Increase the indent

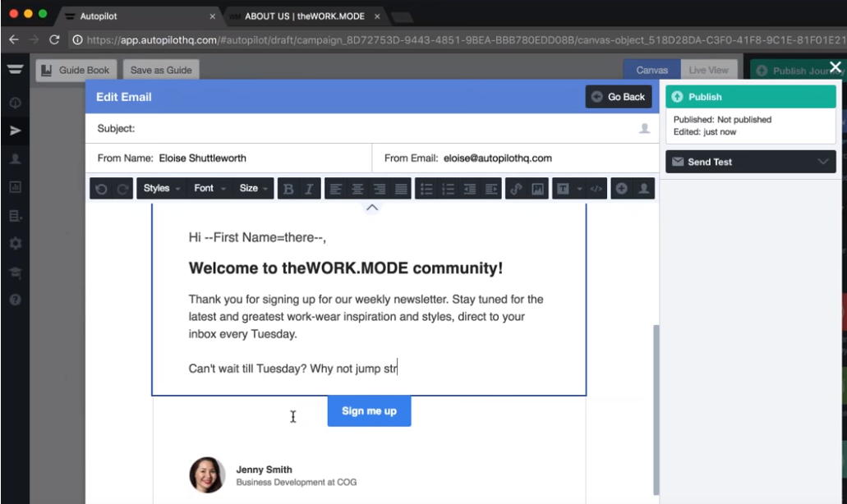point(491,189)
